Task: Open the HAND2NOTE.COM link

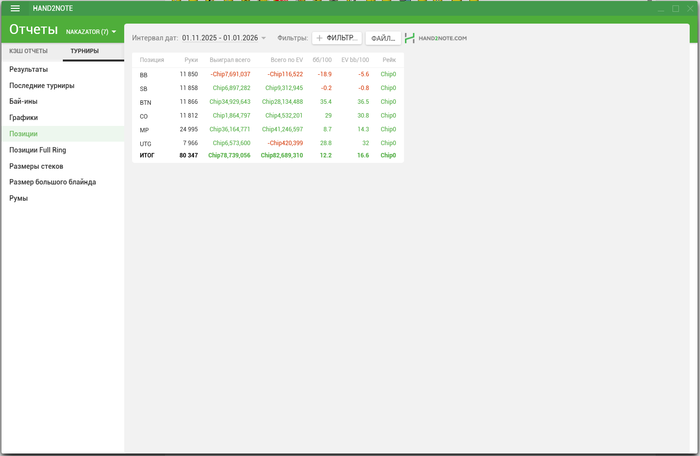Action: coord(442,38)
